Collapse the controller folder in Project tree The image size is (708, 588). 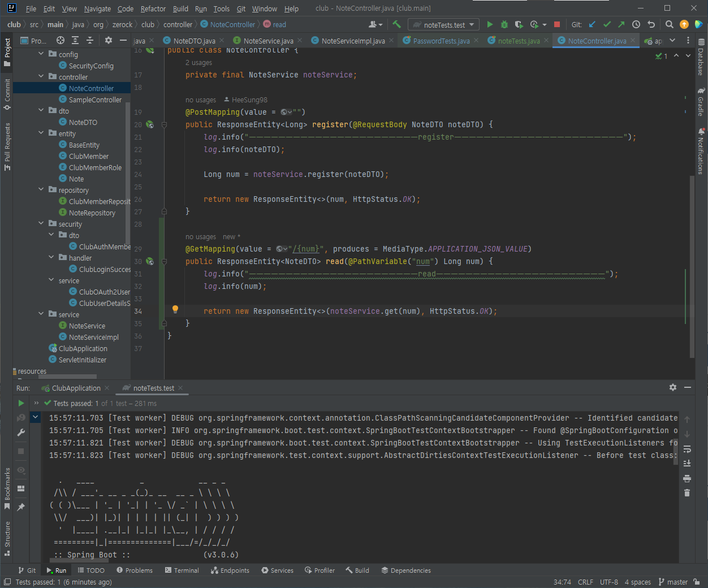pyautogui.click(x=41, y=76)
